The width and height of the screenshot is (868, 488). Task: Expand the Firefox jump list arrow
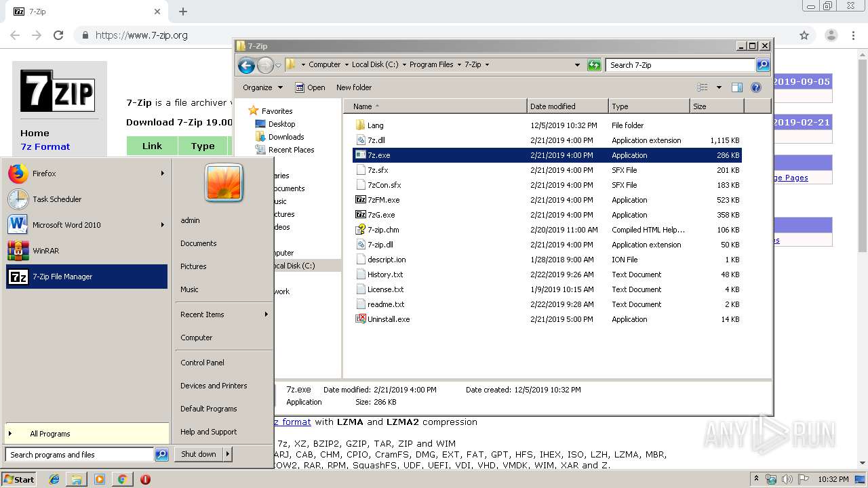point(163,174)
